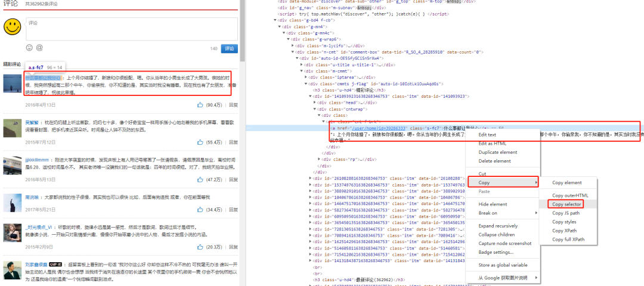Viewport: 644px width, 286px height.
Task: Click the VIP badge next to the last username
Action: point(55,265)
